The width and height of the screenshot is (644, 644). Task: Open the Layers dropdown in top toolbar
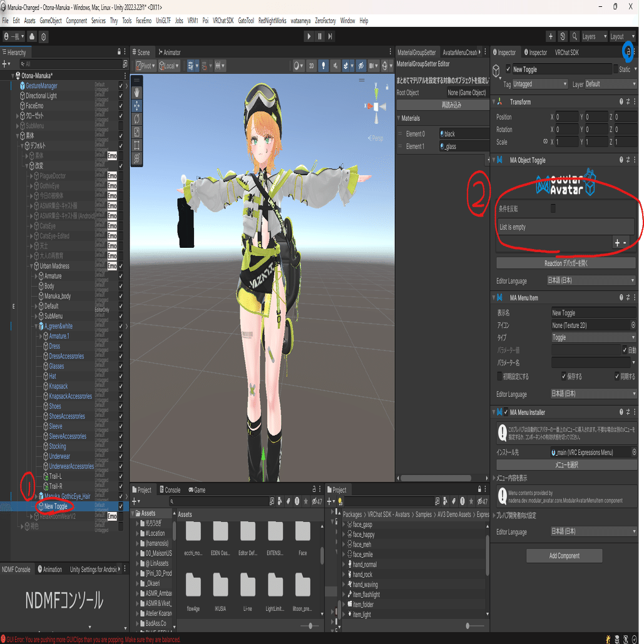coord(595,36)
